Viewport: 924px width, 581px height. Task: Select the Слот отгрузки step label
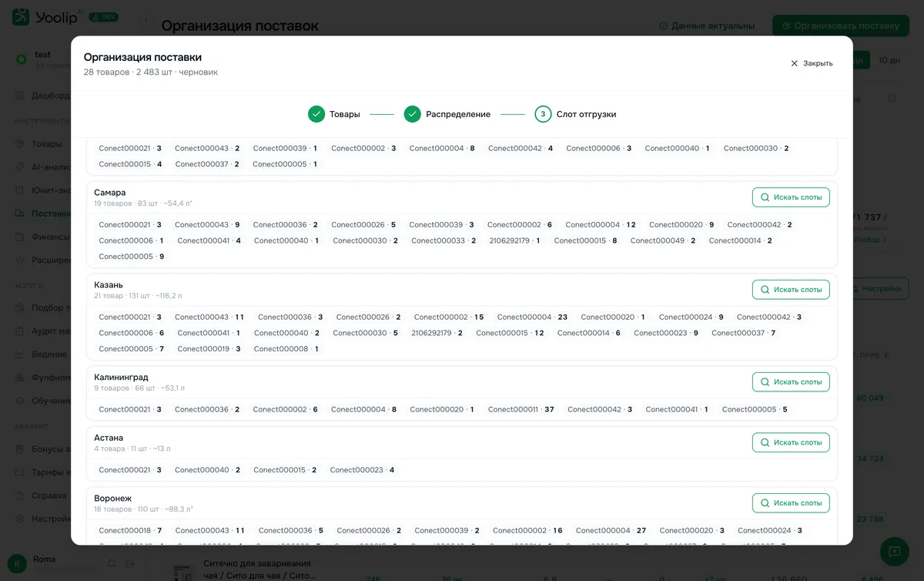[x=586, y=114]
